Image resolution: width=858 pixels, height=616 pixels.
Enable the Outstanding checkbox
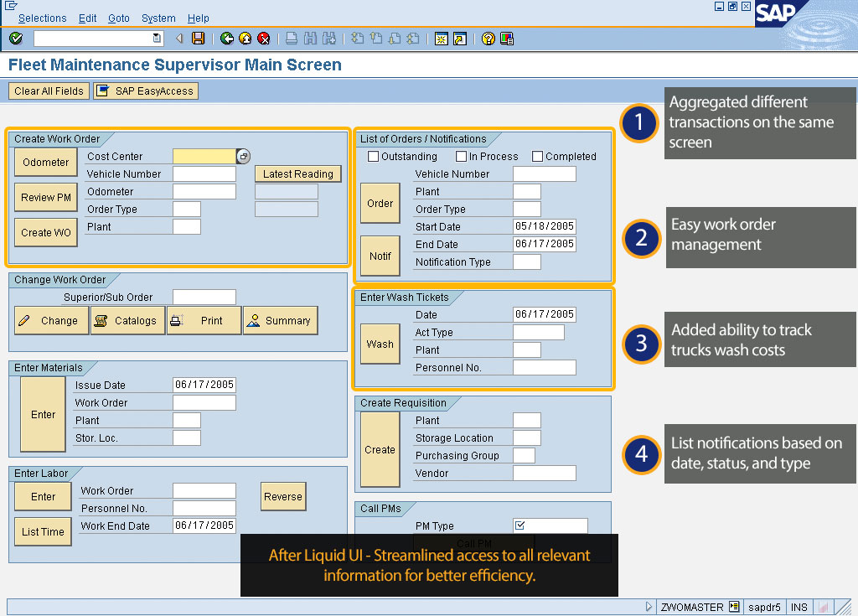point(374,157)
